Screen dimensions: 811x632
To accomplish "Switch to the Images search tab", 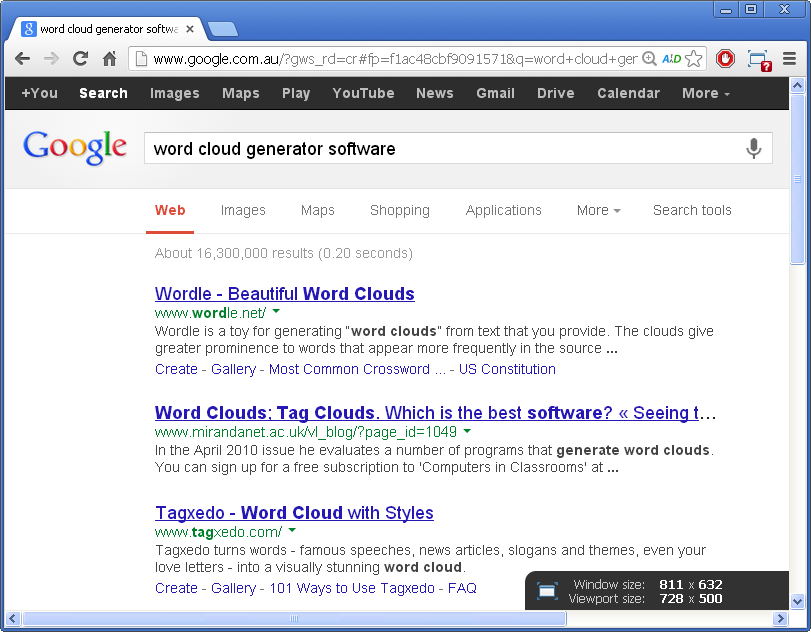I will pos(243,210).
